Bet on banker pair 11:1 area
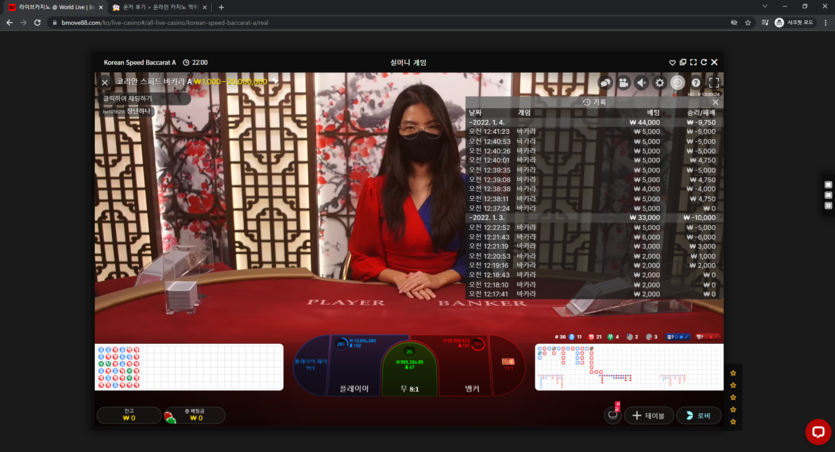This screenshot has height=452, width=835. pyautogui.click(x=508, y=365)
